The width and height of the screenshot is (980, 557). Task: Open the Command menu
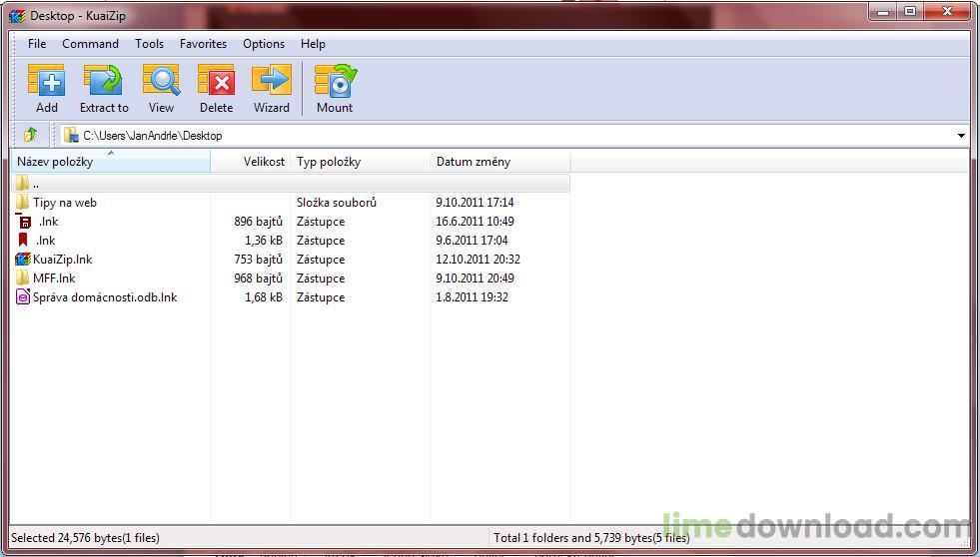tap(90, 44)
